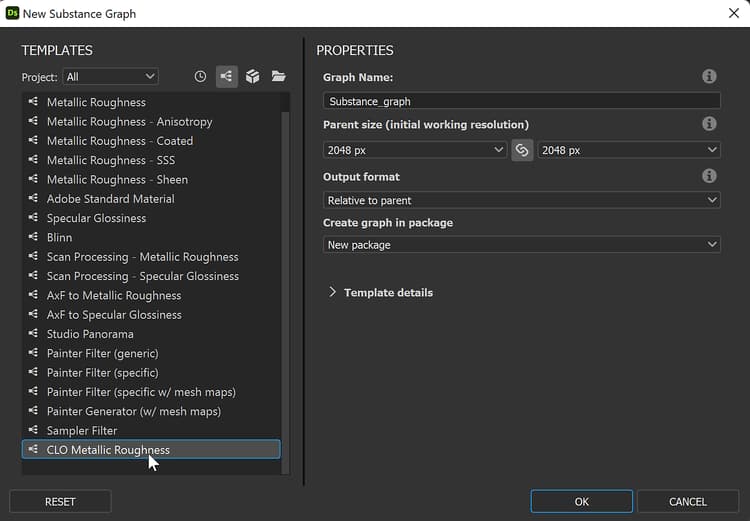Toggle the linked width-height chain button

pos(522,150)
